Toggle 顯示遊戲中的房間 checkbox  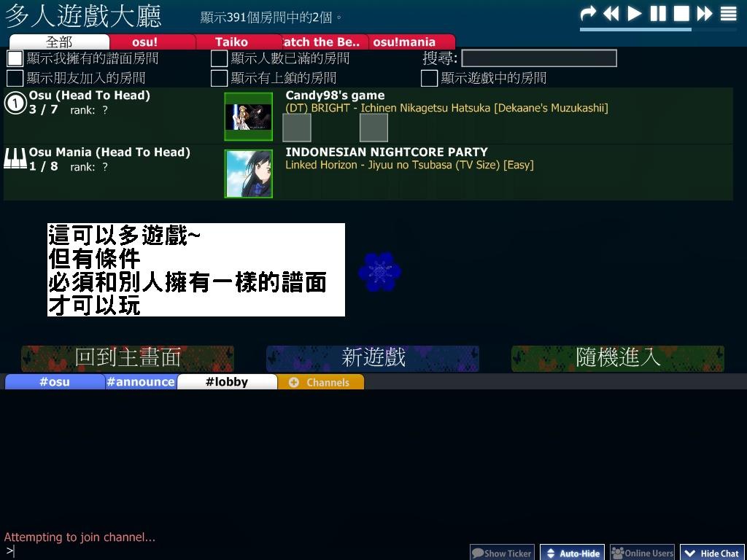[429, 78]
